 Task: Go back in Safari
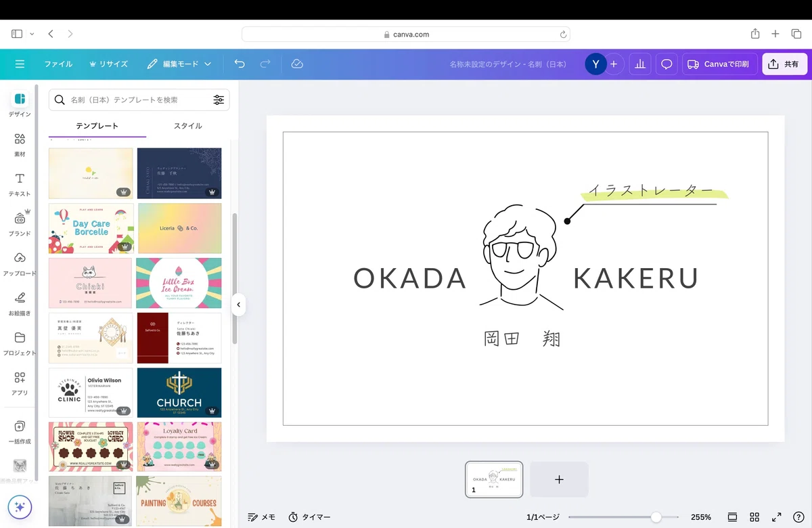[x=51, y=34]
